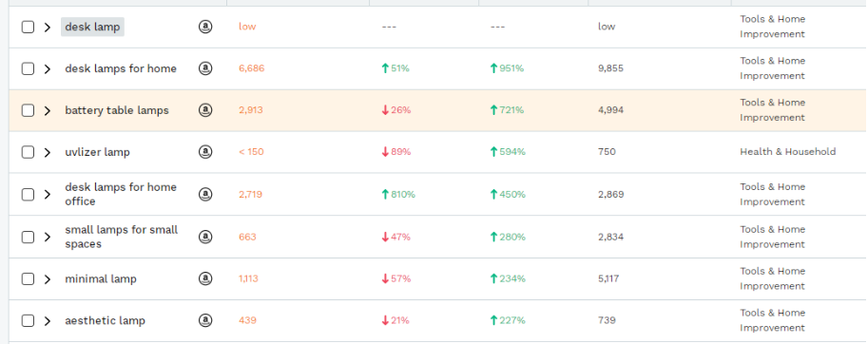The width and height of the screenshot is (868, 344).
Task: Open Amazon icon for desk lamp row
Action: 205,27
